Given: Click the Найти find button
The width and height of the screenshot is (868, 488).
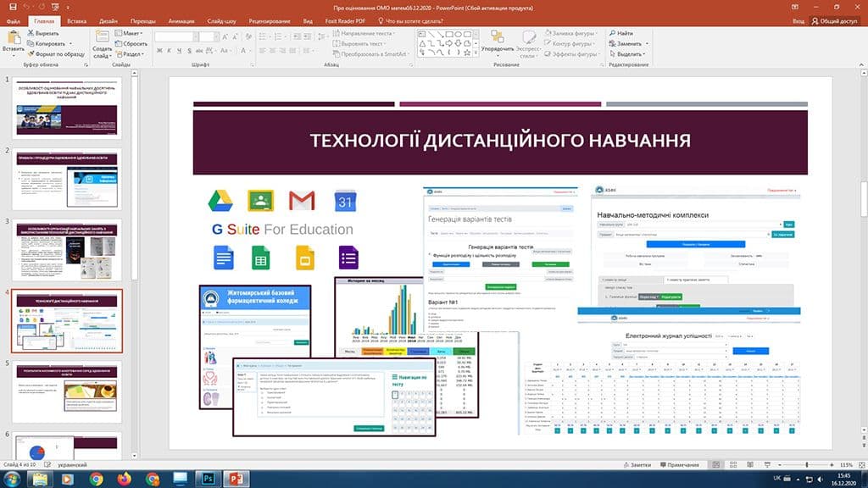Looking at the screenshot, I should [621, 33].
